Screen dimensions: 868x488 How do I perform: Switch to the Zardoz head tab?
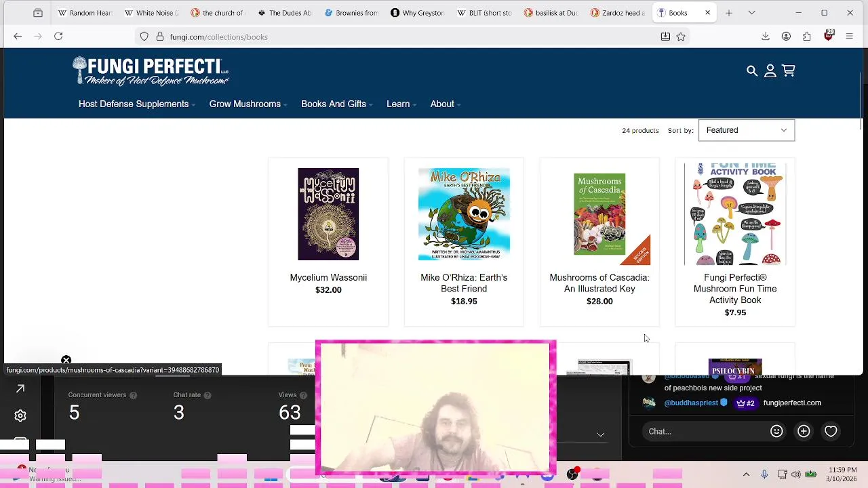(x=616, y=13)
